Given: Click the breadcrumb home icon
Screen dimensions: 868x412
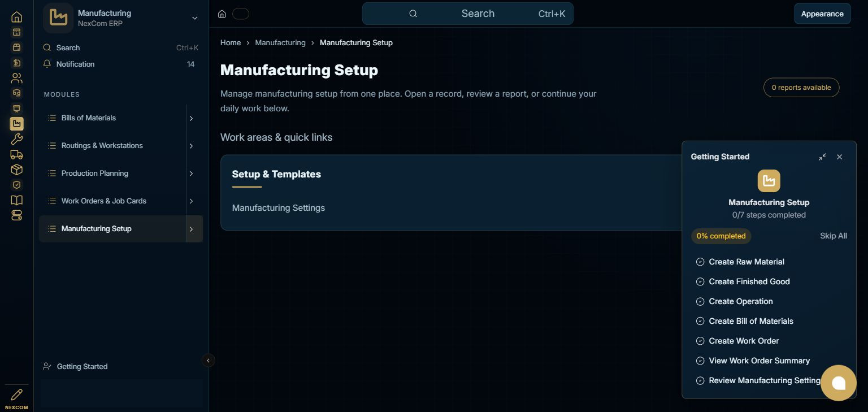Looking at the screenshot, I should (x=222, y=14).
